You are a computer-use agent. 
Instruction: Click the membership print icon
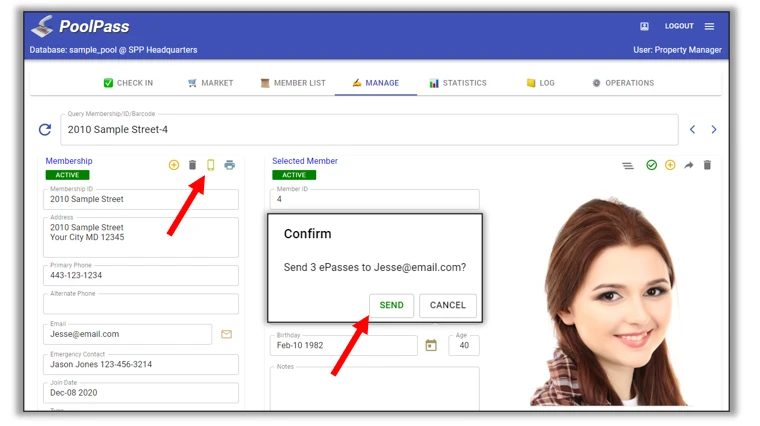coord(230,165)
